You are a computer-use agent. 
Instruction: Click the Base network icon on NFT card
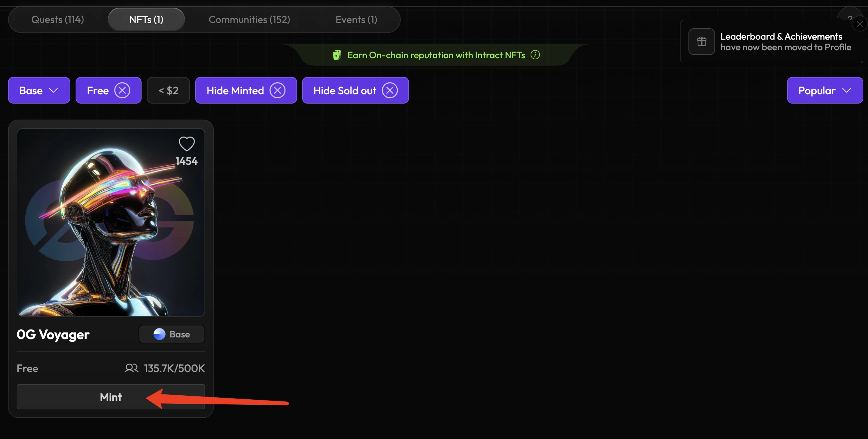point(159,334)
